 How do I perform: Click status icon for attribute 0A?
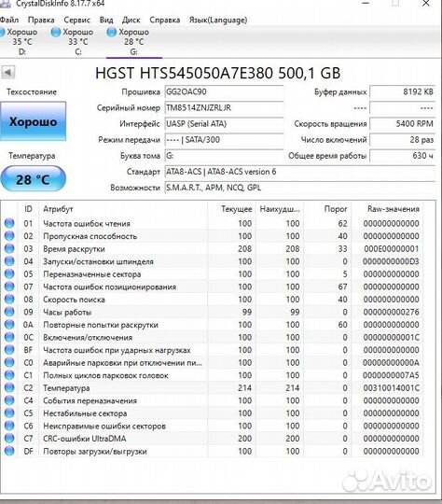point(9,325)
